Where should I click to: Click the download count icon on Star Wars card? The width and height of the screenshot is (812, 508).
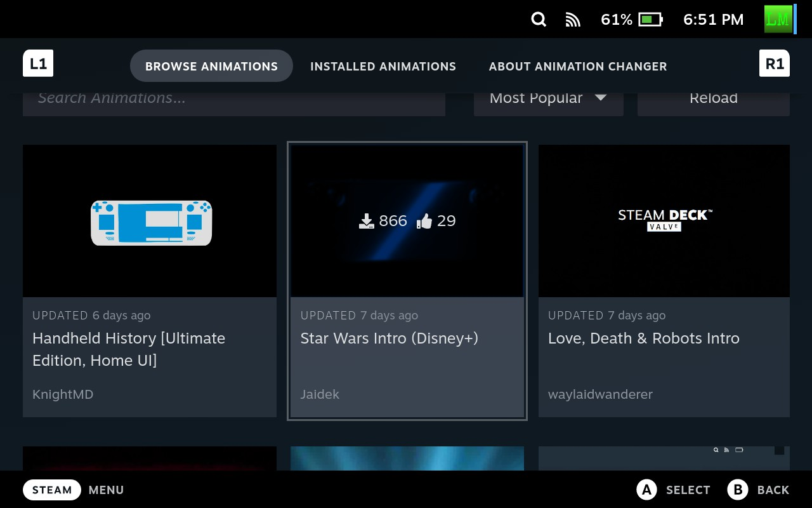(367, 221)
